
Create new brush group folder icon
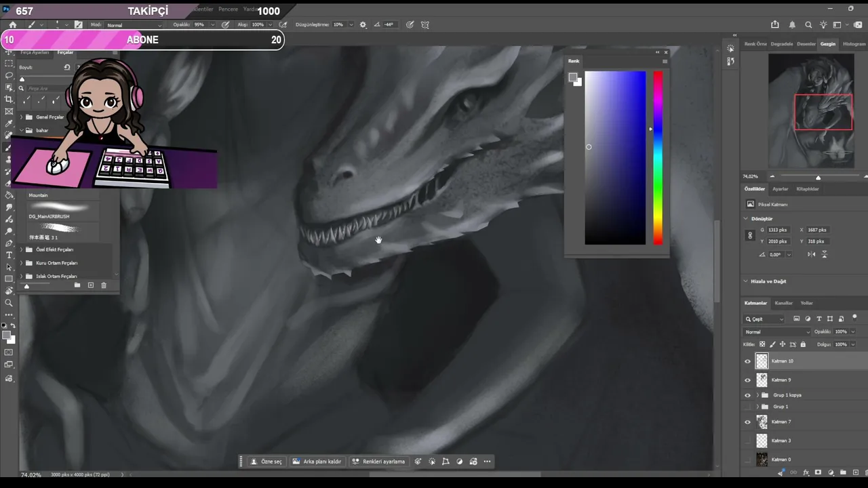pos(77,285)
